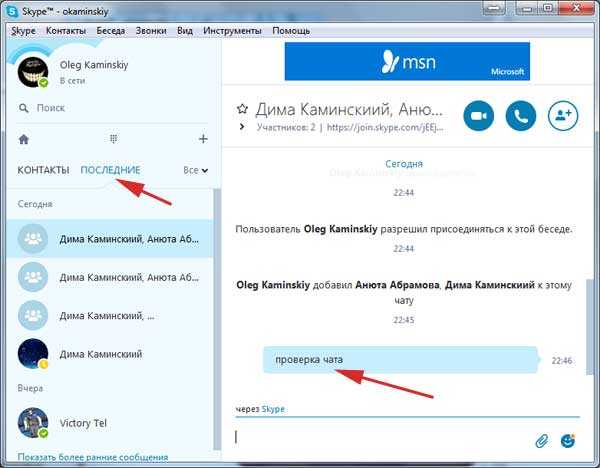Image resolution: width=600 pixels, height=468 pixels.
Task: Expand participant list chevron under the title
Action: [241, 126]
